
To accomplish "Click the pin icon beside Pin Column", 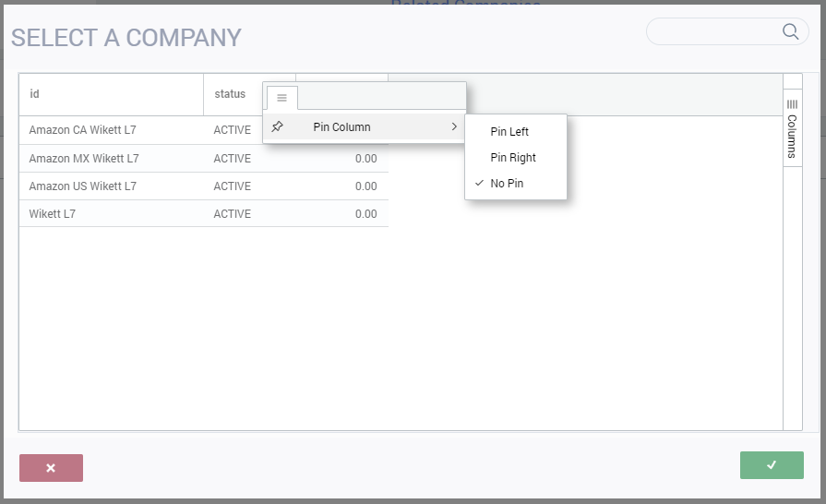I will coord(277,126).
